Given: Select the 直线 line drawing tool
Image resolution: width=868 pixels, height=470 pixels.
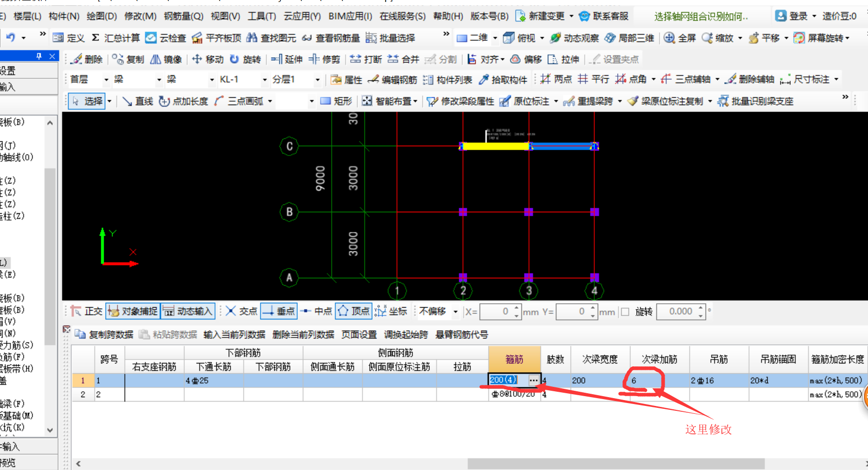Looking at the screenshot, I should tap(137, 101).
